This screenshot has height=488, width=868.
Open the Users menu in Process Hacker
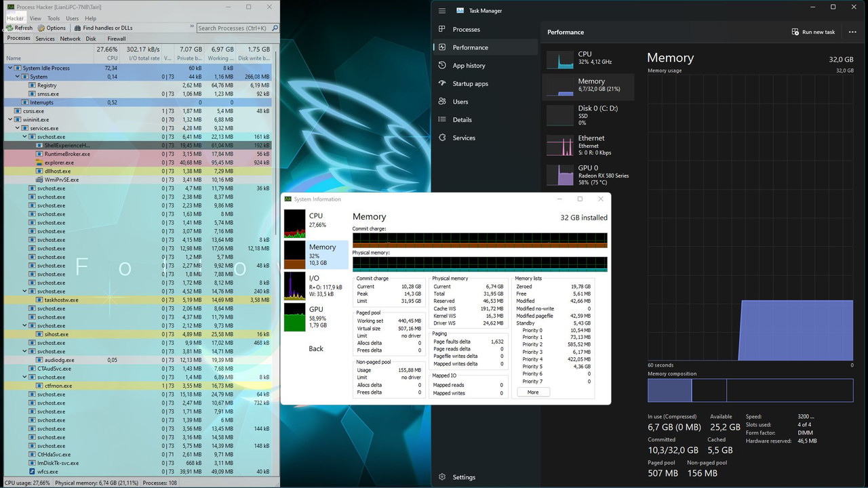tap(72, 18)
